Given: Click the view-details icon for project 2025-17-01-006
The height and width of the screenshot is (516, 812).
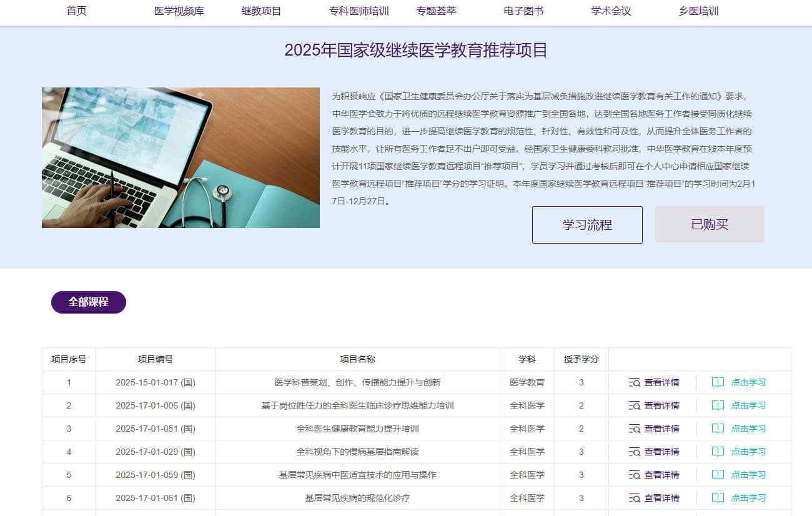Looking at the screenshot, I should (x=634, y=405).
